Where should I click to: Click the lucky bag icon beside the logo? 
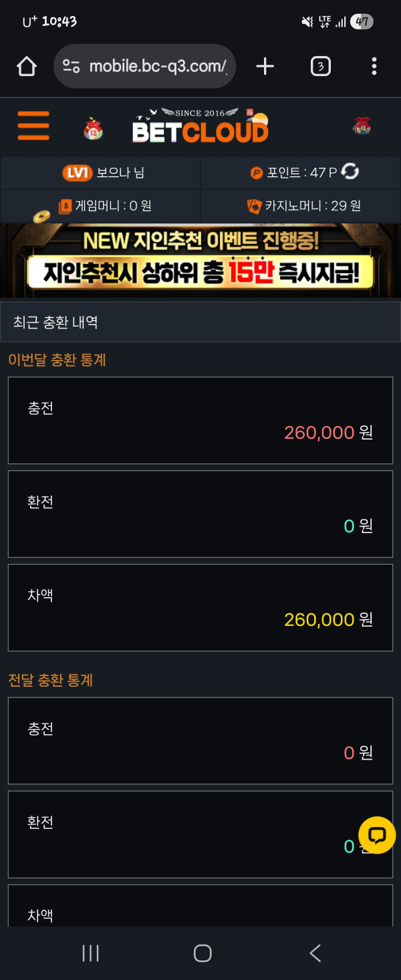click(94, 128)
